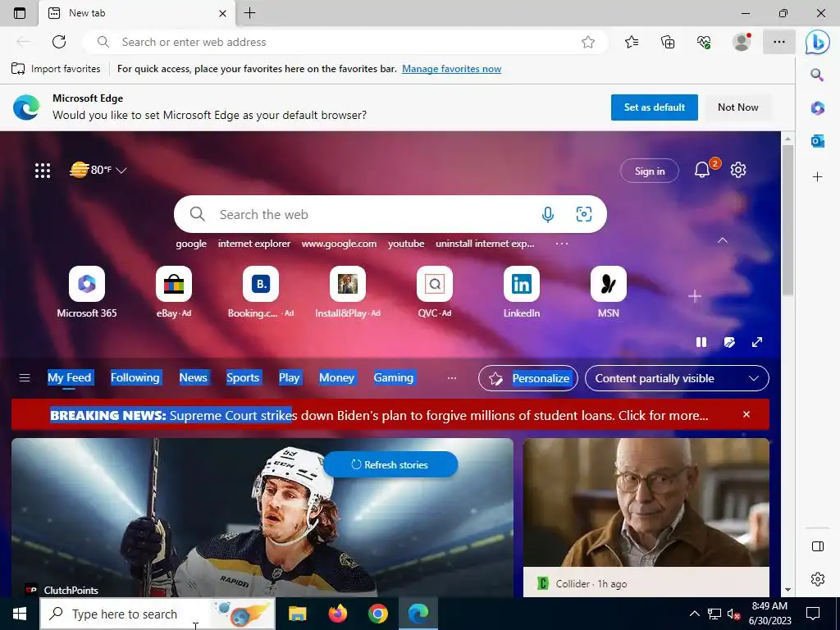
Task: Open Manage favorites now link
Action: tap(452, 69)
